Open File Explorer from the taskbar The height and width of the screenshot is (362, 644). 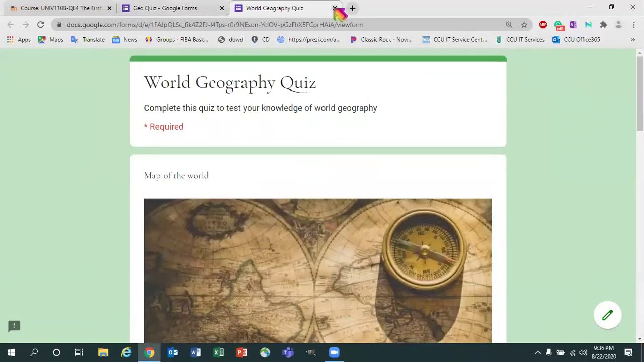(x=103, y=352)
